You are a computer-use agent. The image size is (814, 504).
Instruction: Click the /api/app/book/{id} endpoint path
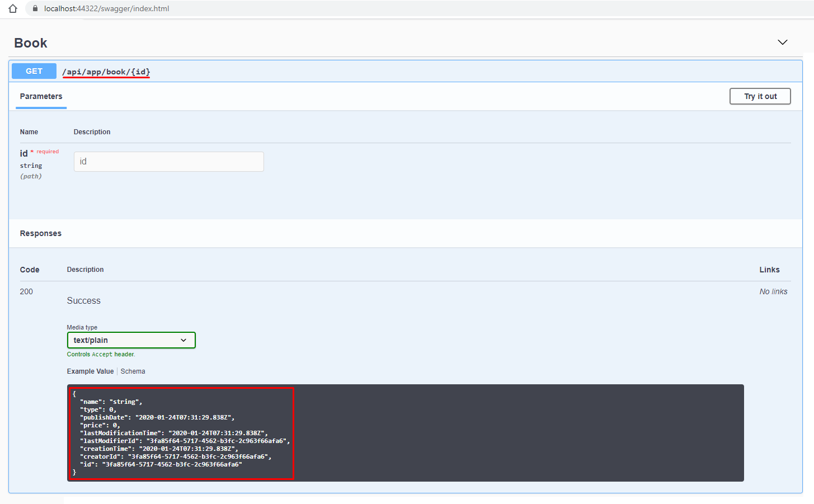pyautogui.click(x=106, y=72)
